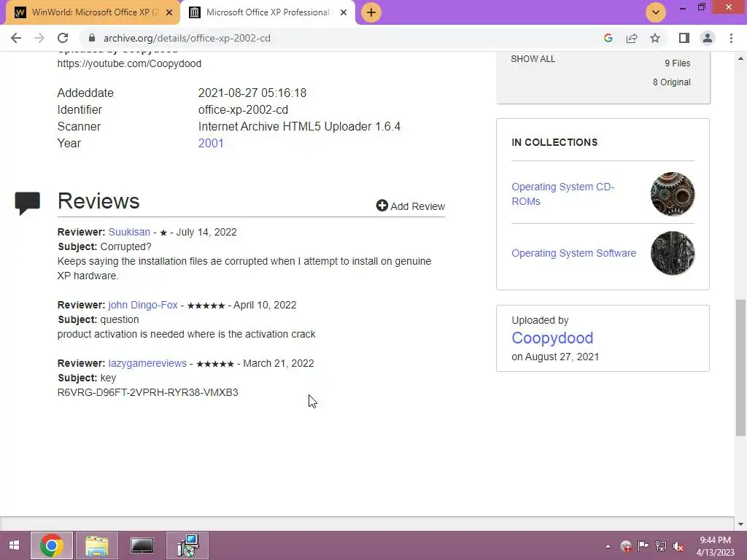The height and width of the screenshot is (560, 747).
Task: Select the Microsoft Office XP Professional tab
Action: 268,12
